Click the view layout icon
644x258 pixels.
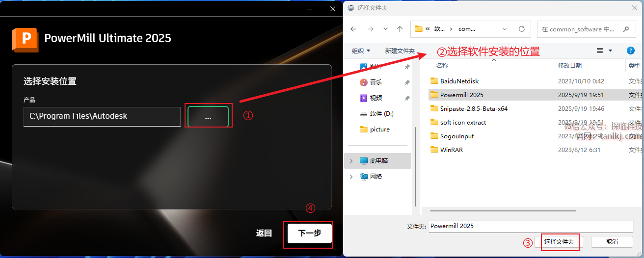click(600, 51)
